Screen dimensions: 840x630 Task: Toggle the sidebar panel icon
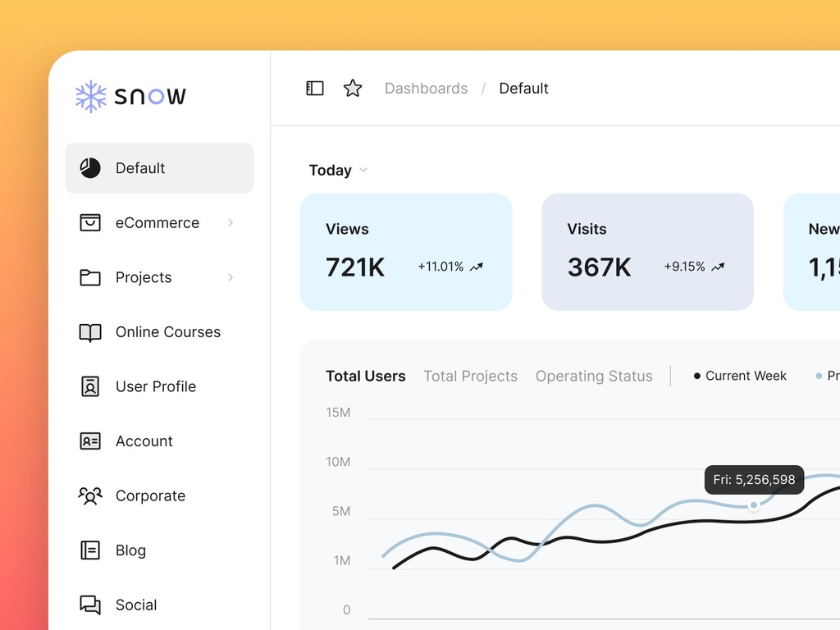[314, 88]
